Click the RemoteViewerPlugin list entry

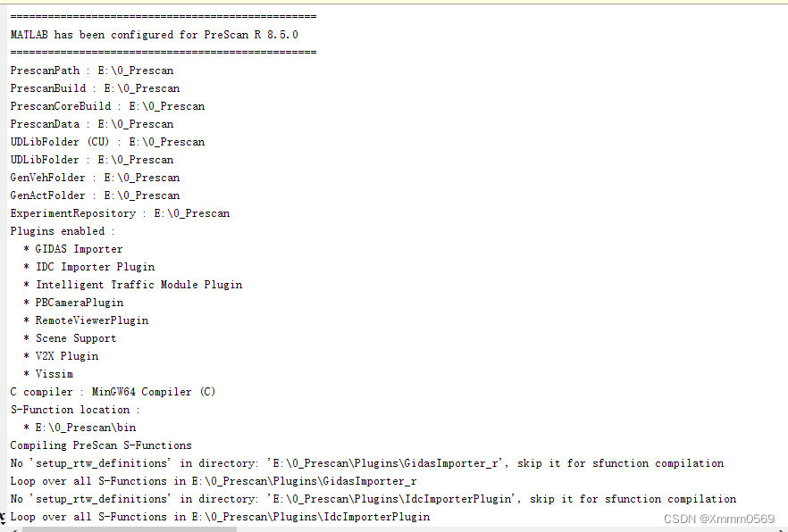(92, 320)
